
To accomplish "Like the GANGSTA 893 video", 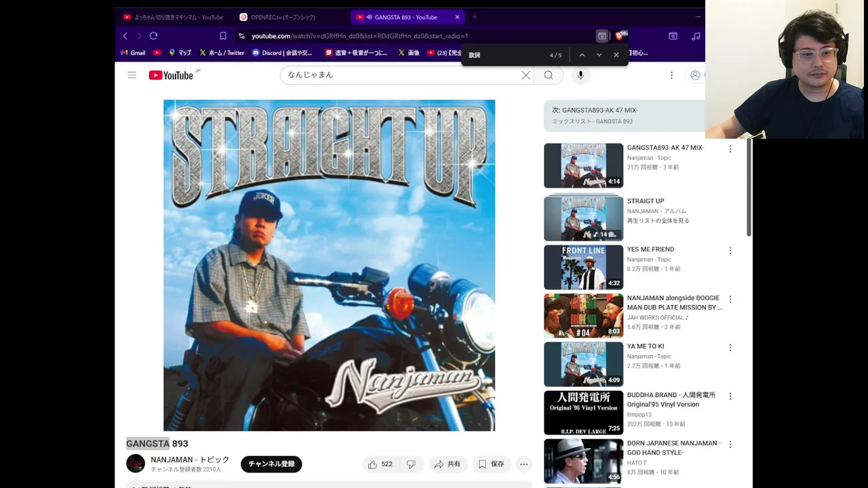I will tap(380, 464).
